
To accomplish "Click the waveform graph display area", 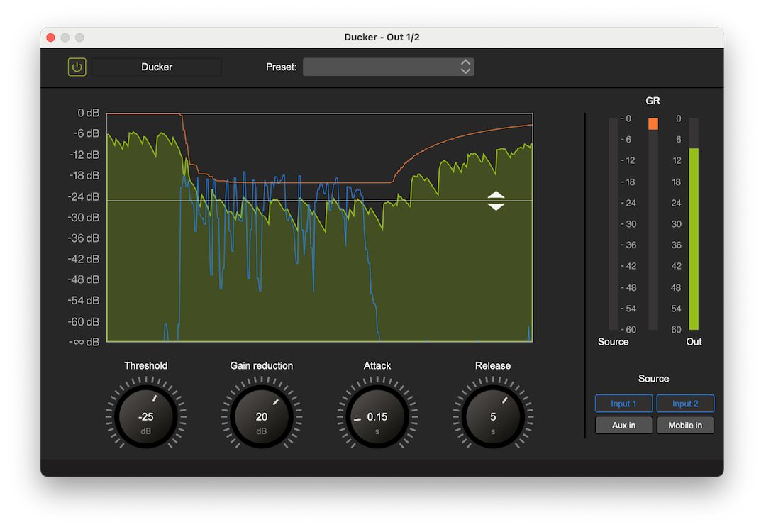I will pos(319,227).
